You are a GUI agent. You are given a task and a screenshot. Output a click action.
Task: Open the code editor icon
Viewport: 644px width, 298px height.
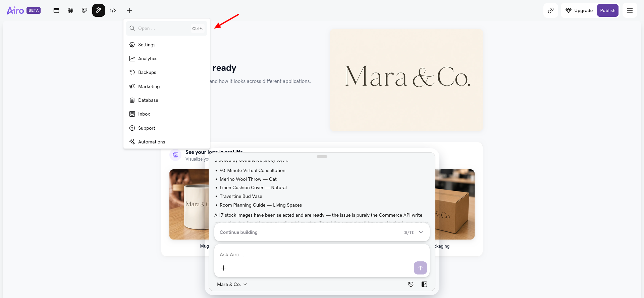(x=113, y=10)
